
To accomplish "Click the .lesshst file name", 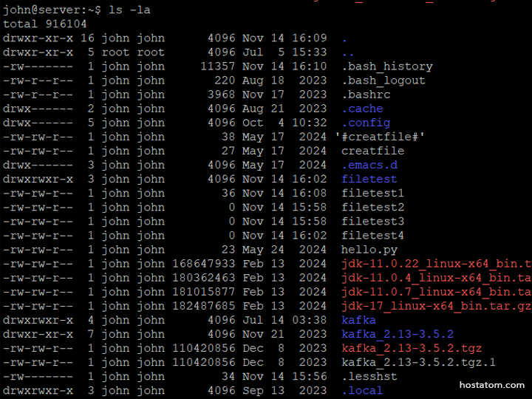I will 369,376.
